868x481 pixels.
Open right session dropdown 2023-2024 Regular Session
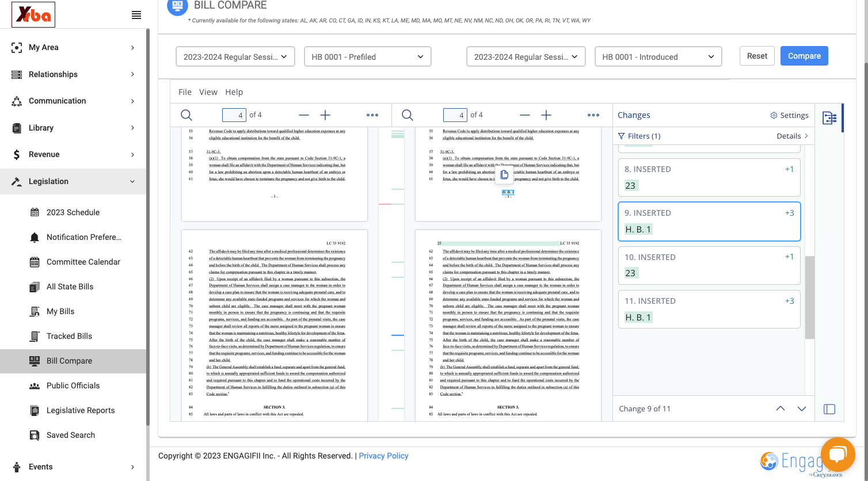[526, 56]
